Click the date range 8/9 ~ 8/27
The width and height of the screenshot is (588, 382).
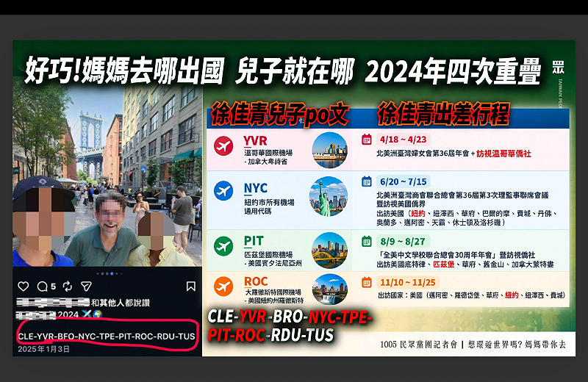403,241
